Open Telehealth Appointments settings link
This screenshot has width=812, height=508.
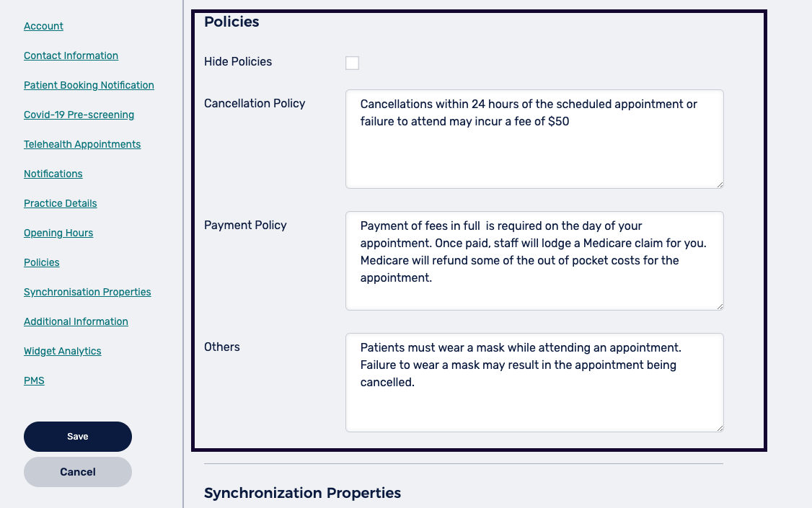(x=82, y=144)
